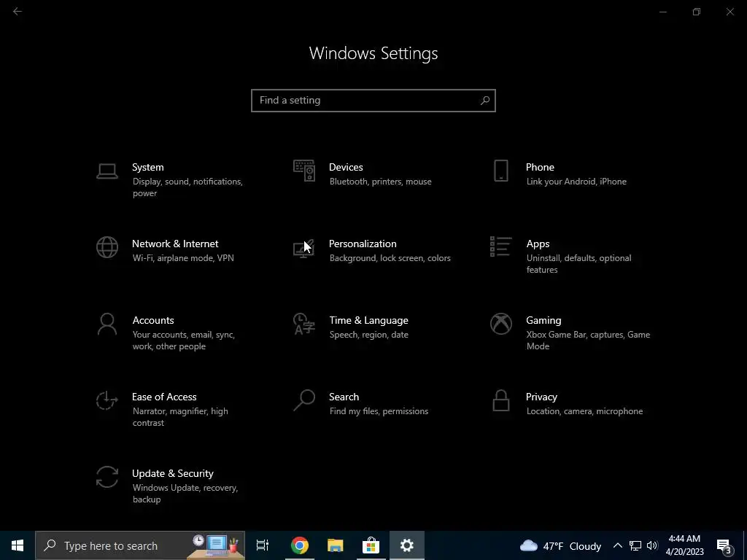This screenshot has width=747, height=560.
Task: Open Ease of Access title
Action: (164, 397)
